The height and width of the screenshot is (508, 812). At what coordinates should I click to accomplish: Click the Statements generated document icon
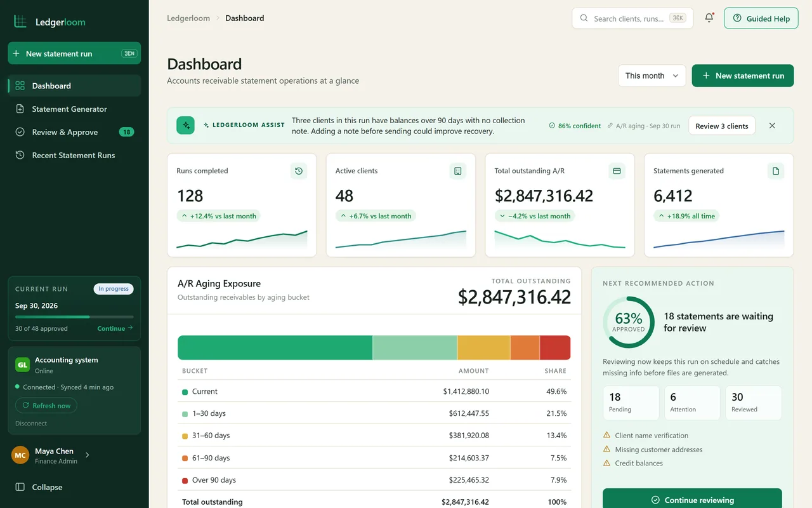[775, 171]
